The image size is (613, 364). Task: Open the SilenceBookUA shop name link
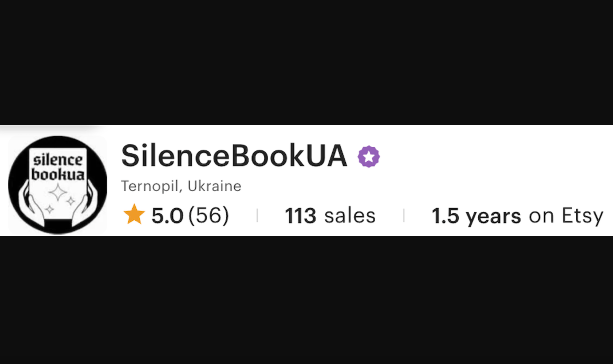[234, 156]
